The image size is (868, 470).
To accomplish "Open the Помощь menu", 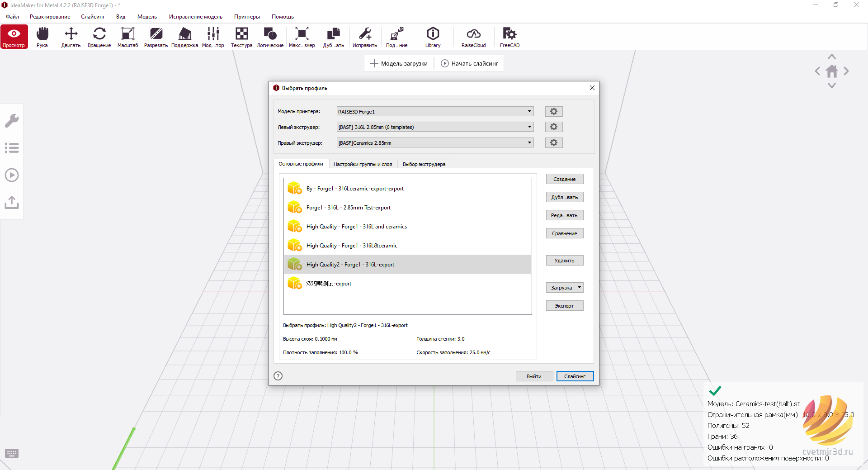I will coord(283,17).
